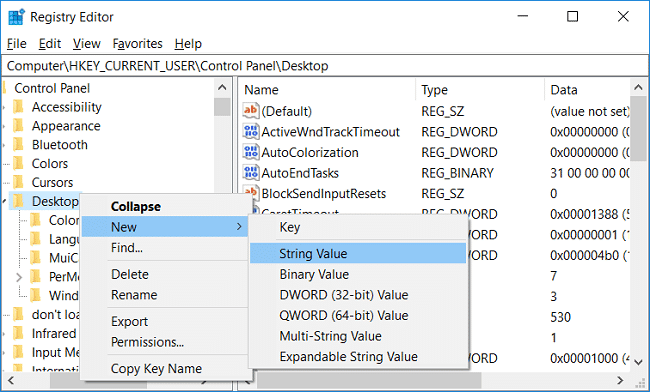Click the Colors key folder icon
This screenshot has height=392, width=650.
(x=18, y=163)
